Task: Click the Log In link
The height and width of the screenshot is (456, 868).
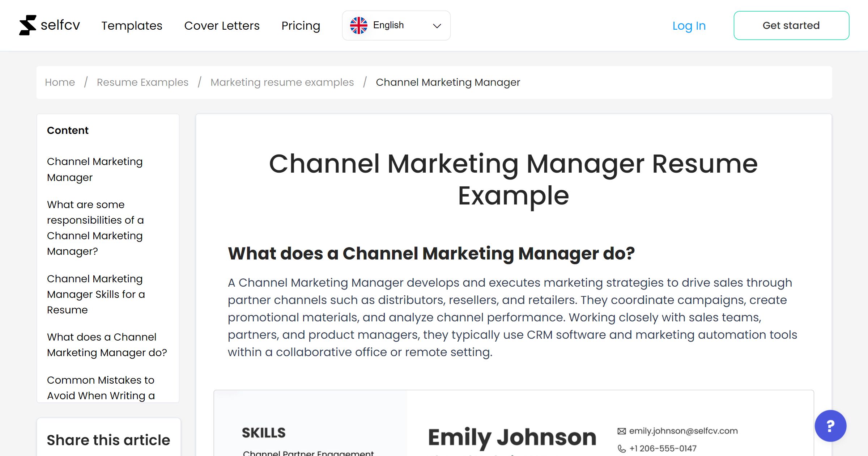Action: click(689, 26)
